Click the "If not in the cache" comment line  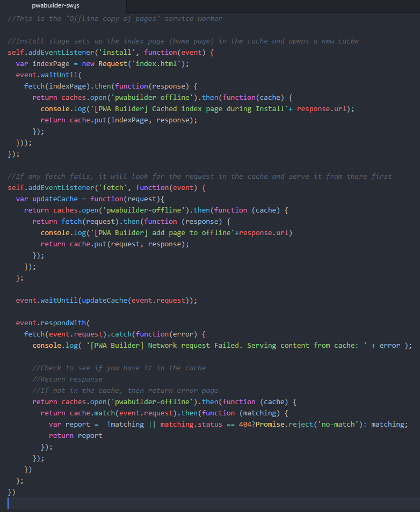tap(125, 391)
